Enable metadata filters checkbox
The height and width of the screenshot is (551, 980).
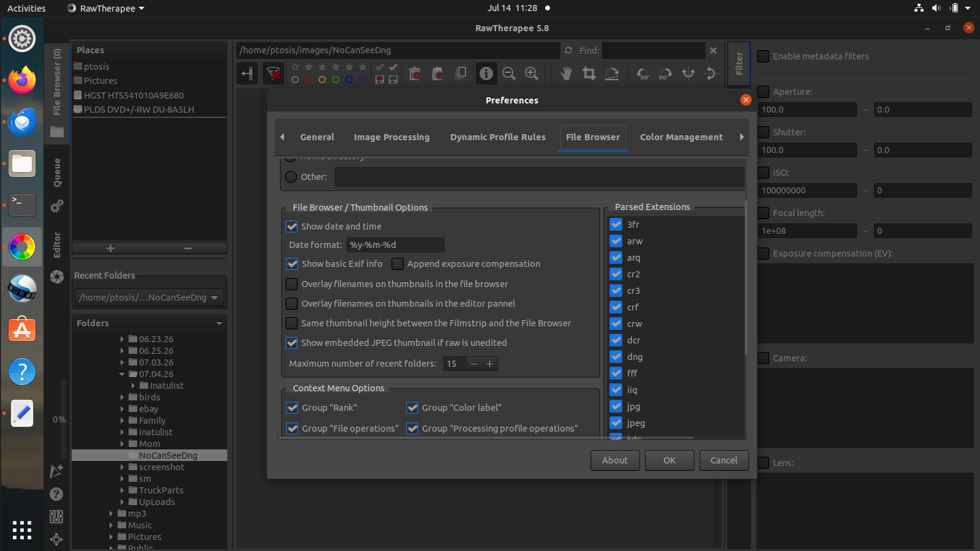pos(763,56)
